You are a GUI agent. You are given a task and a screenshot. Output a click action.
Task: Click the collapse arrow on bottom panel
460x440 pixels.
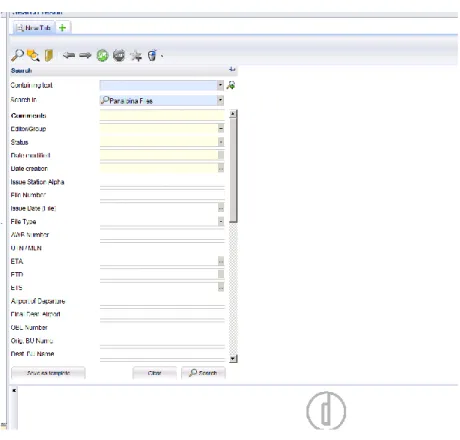(14, 390)
